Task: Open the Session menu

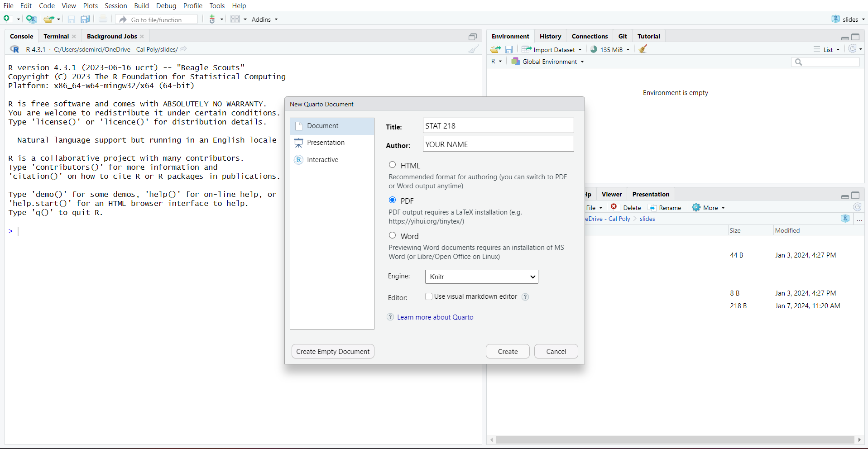Action: pyautogui.click(x=115, y=5)
